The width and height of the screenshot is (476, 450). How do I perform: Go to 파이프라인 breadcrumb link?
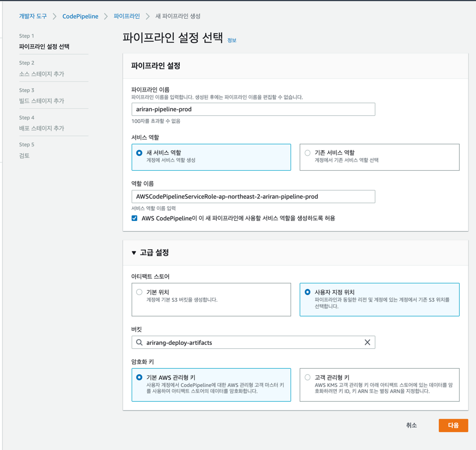126,16
